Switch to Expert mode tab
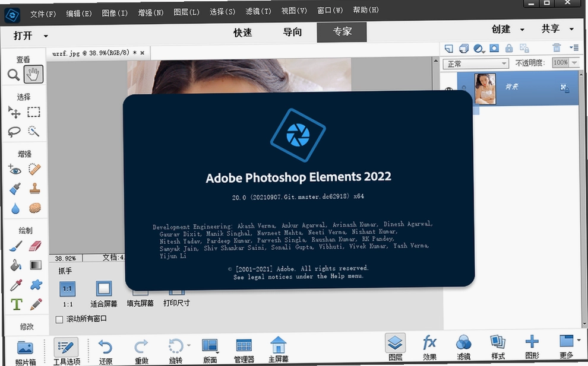 point(342,31)
